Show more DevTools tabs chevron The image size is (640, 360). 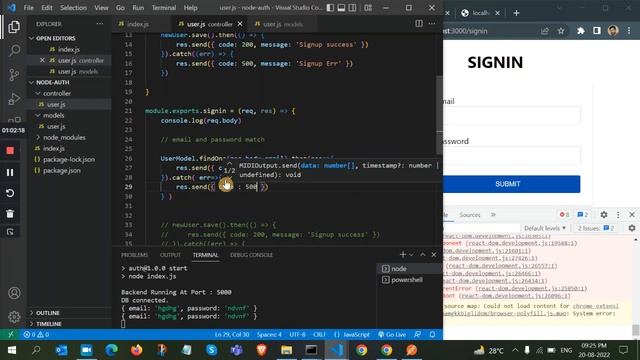493,215
